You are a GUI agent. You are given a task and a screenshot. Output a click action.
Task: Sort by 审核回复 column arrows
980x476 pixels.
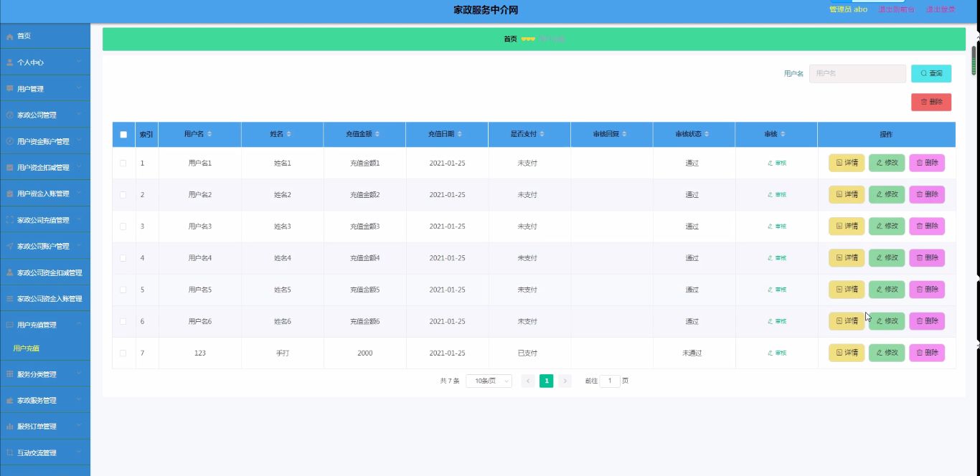pos(625,134)
